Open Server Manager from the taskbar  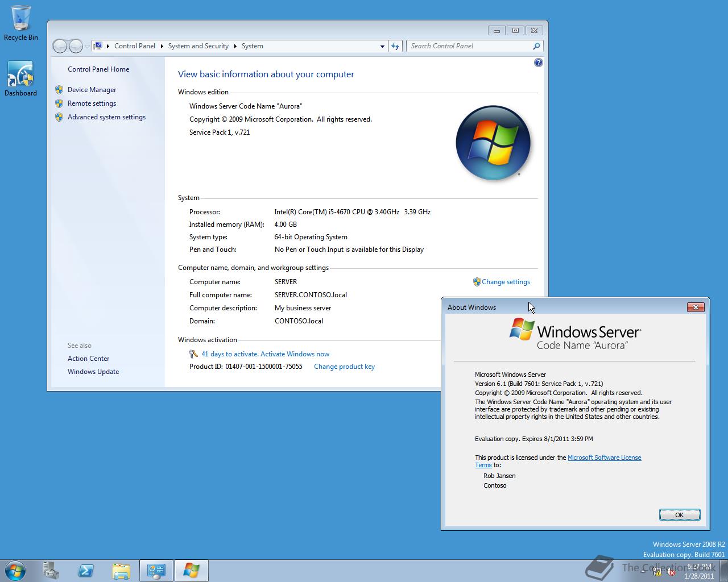point(51,570)
